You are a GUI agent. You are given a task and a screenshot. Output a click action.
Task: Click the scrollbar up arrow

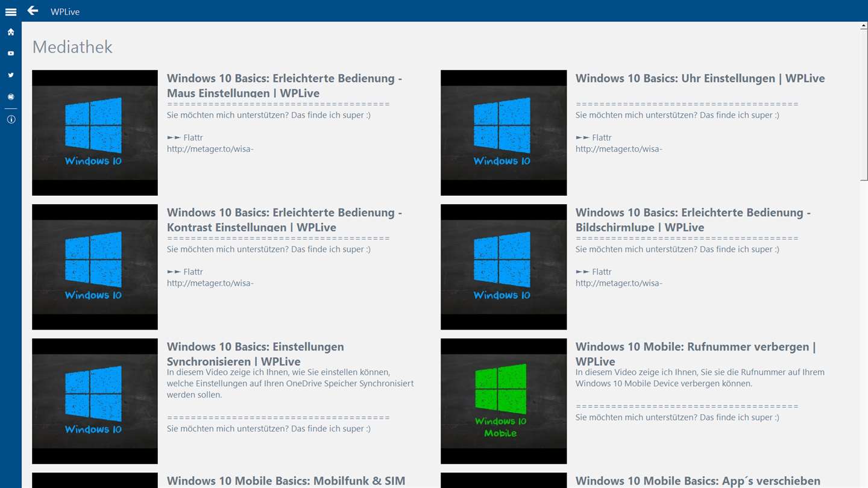click(864, 26)
